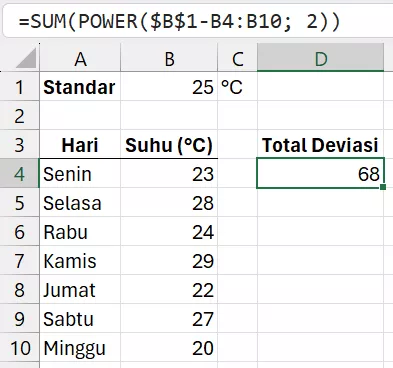Click the °C unit cell
The width and height of the screenshot is (393, 368).
point(237,87)
